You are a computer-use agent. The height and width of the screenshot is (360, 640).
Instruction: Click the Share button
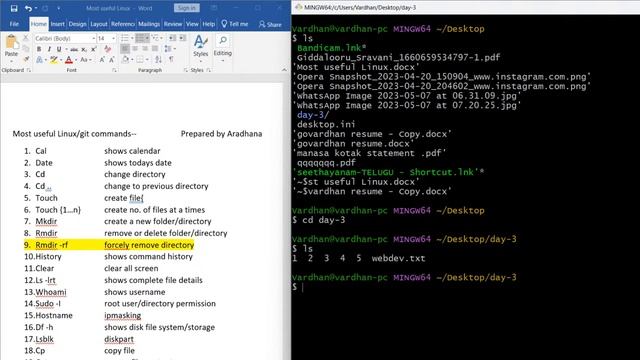click(x=270, y=24)
